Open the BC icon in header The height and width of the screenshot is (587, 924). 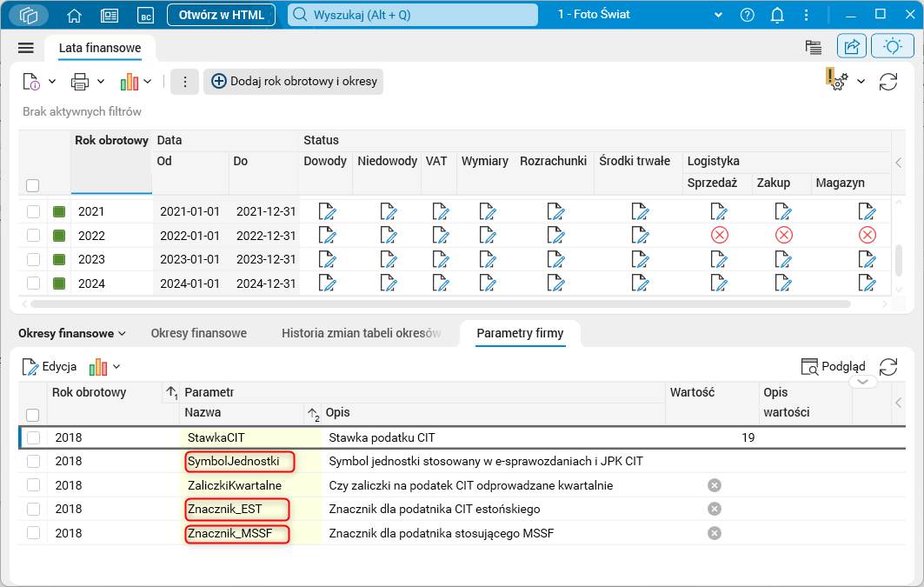[145, 16]
